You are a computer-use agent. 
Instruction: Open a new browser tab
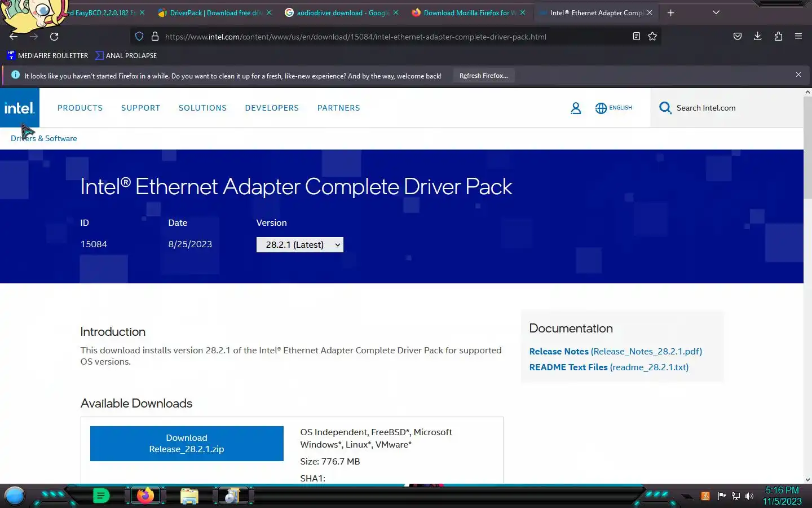pos(670,12)
